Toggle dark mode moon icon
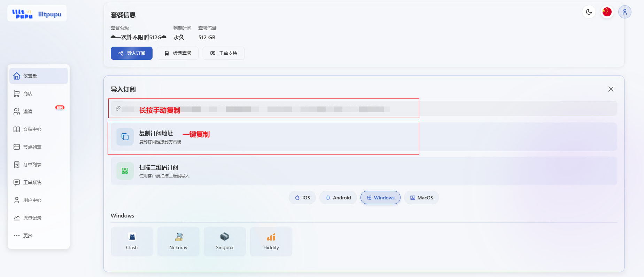This screenshot has width=644, height=277. click(589, 12)
